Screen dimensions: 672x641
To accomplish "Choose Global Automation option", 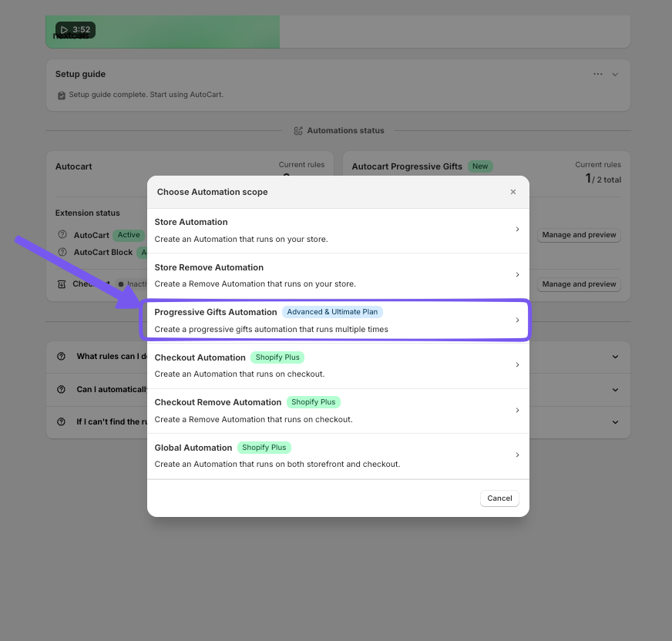I will point(338,456).
